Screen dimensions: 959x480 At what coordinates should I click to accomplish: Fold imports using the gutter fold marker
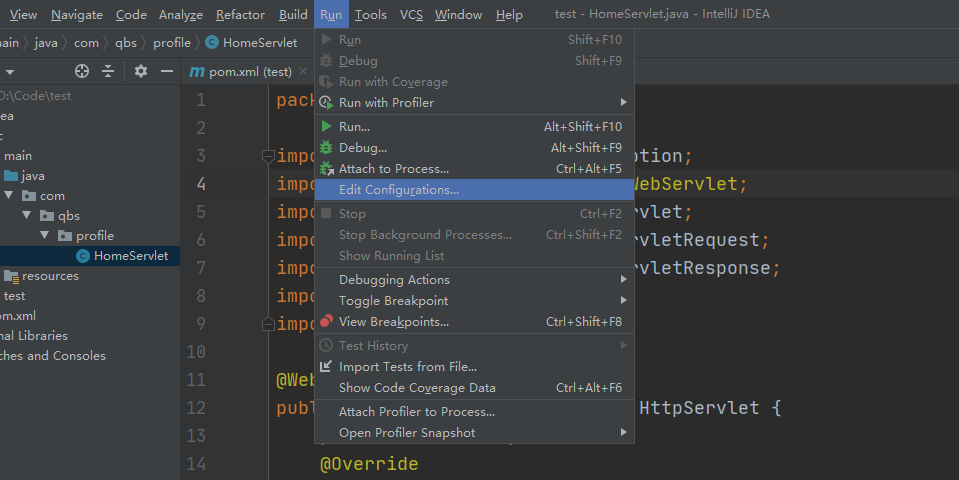[x=267, y=156]
